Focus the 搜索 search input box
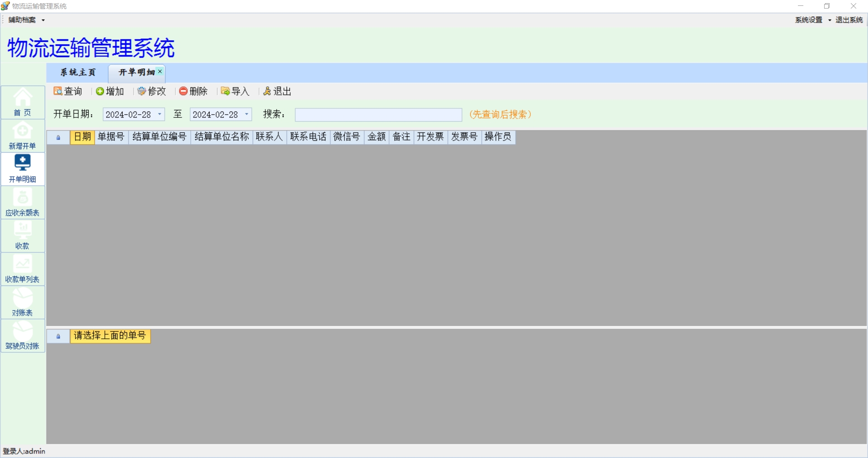 pyautogui.click(x=378, y=115)
